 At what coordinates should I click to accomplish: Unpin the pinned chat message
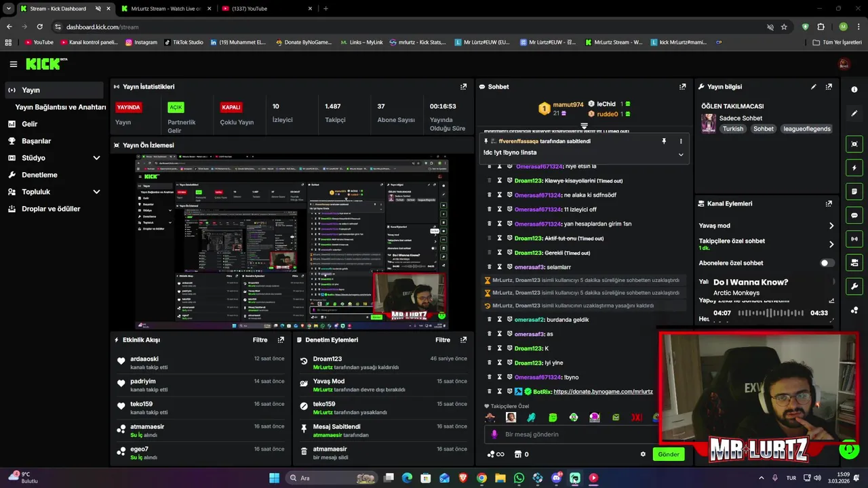664,141
